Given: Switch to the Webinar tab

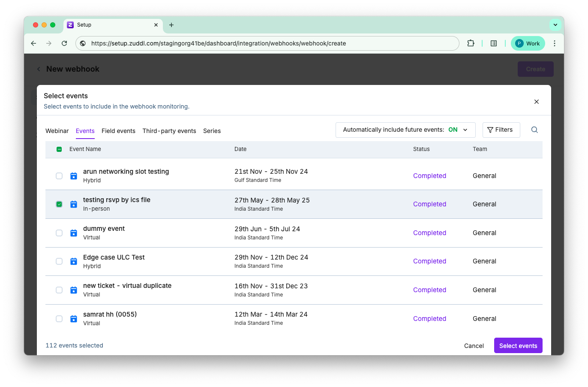Looking at the screenshot, I should pyautogui.click(x=57, y=131).
